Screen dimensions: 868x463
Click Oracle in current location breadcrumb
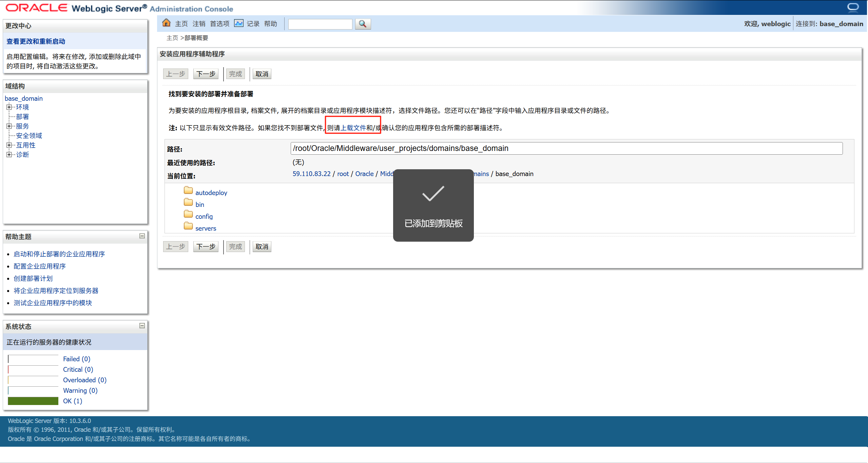[x=364, y=174]
